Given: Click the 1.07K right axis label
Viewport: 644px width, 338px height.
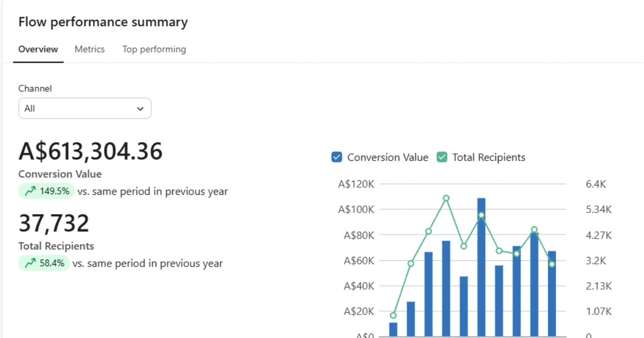Looking at the screenshot, I should [x=598, y=312].
